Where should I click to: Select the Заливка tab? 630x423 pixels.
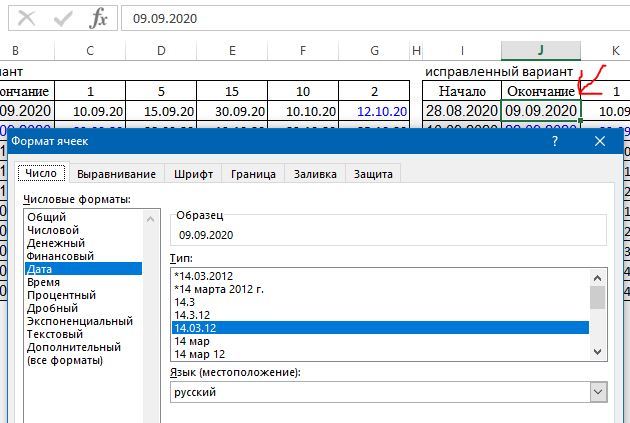pyautogui.click(x=314, y=174)
